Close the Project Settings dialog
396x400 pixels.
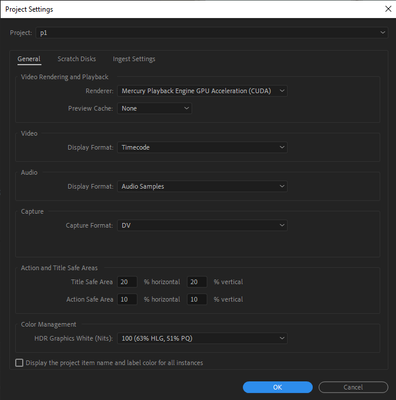(388, 9)
